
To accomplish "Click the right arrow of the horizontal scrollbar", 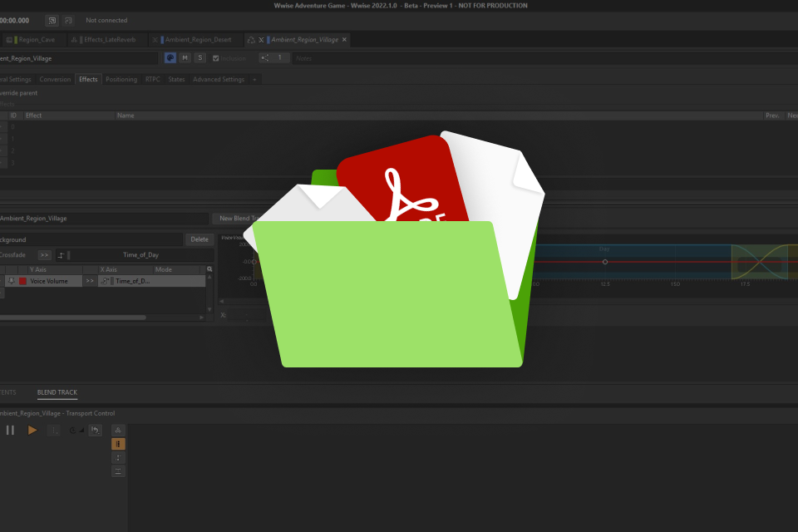I will tap(201, 318).
